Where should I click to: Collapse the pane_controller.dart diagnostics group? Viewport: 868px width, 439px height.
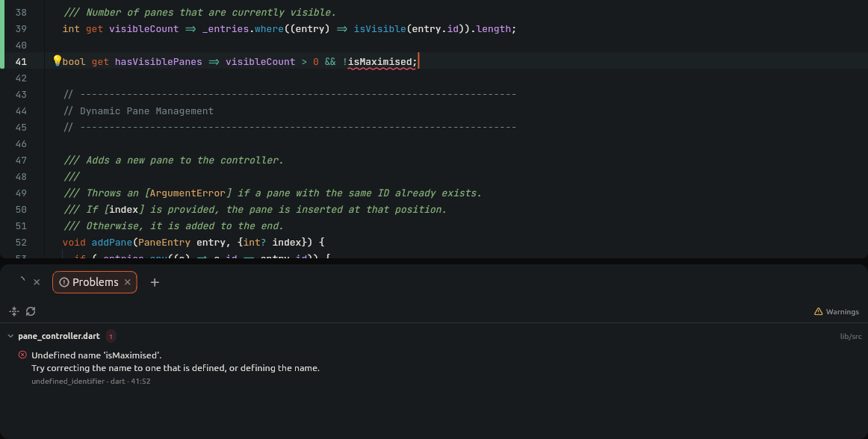10,336
